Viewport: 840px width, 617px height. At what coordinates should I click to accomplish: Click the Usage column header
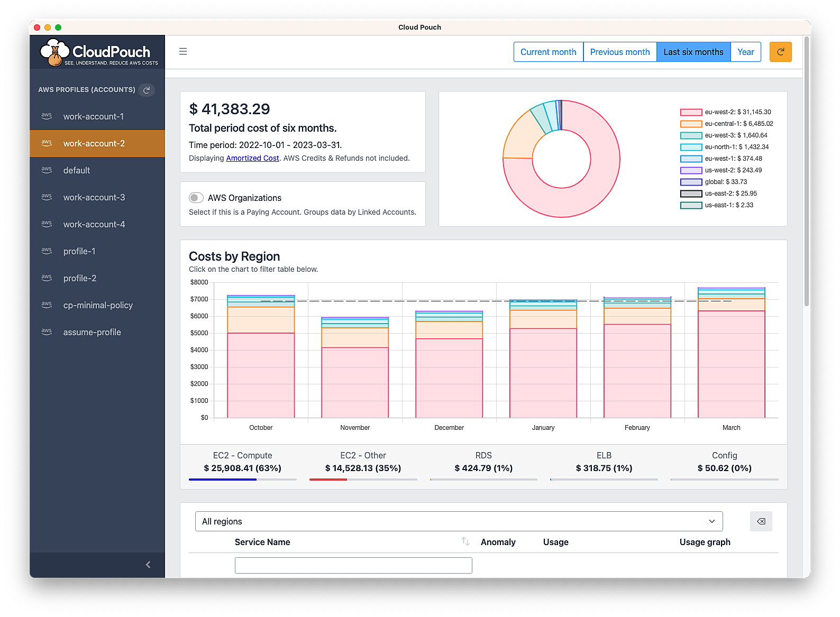555,542
